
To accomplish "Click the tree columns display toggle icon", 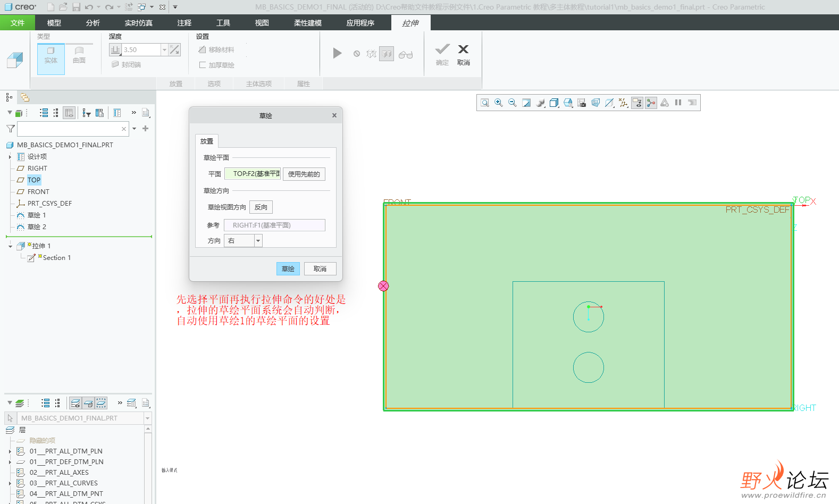I will [x=69, y=113].
